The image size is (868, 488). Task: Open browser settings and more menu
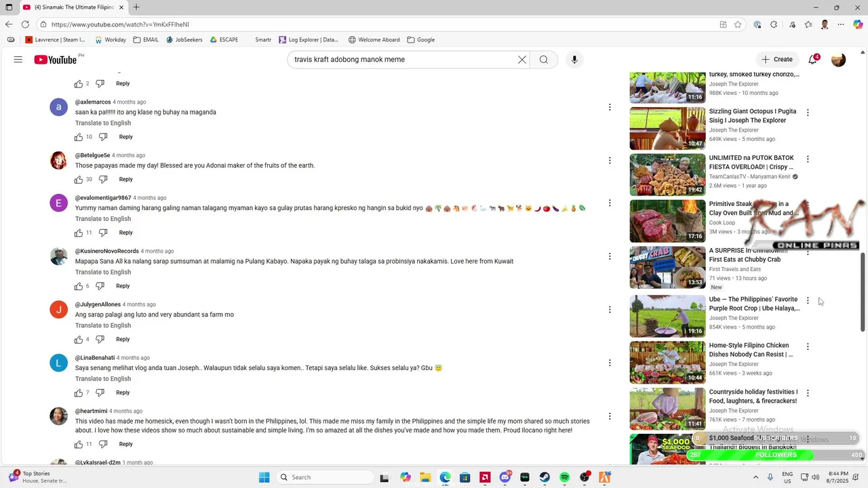[x=841, y=24]
